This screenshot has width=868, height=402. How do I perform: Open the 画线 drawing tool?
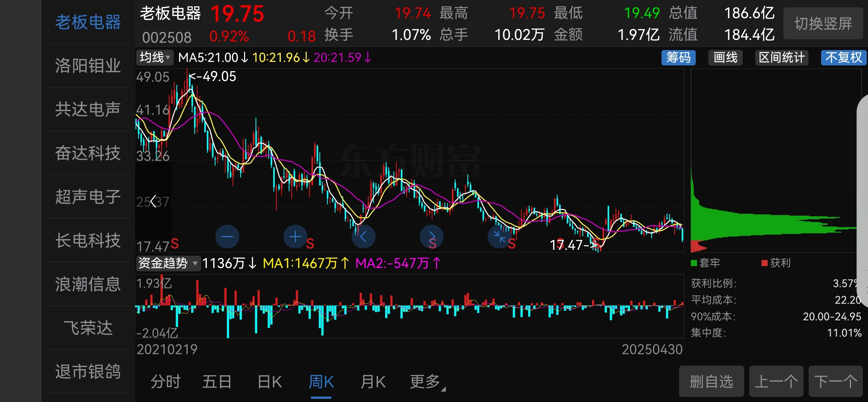click(x=725, y=57)
